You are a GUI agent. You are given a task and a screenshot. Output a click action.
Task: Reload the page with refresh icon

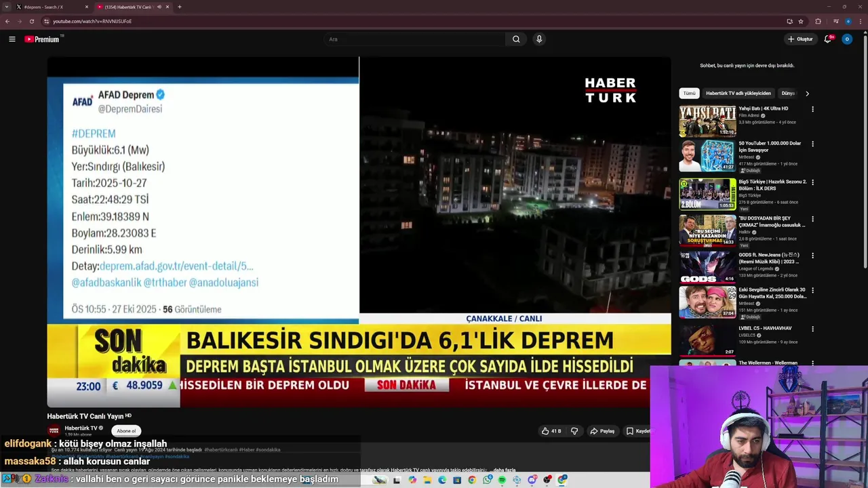32,21
